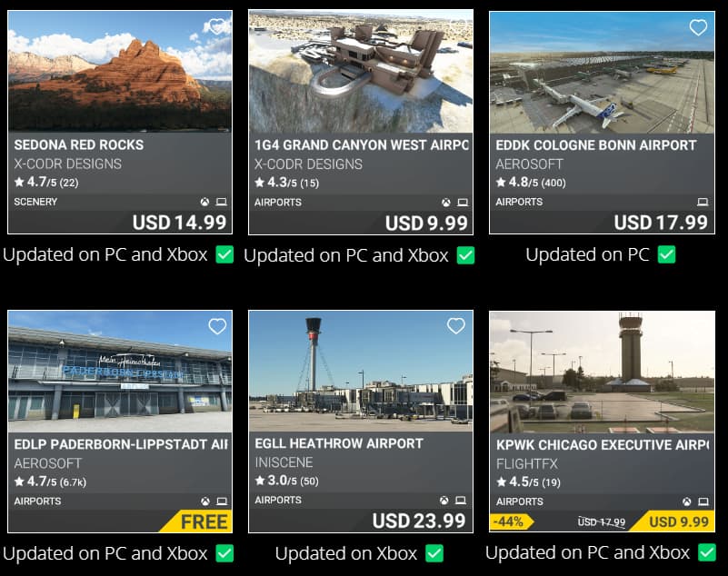Click the heart icon on EDDK Cologne Bonn
The width and height of the screenshot is (728, 576).
(698, 27)
